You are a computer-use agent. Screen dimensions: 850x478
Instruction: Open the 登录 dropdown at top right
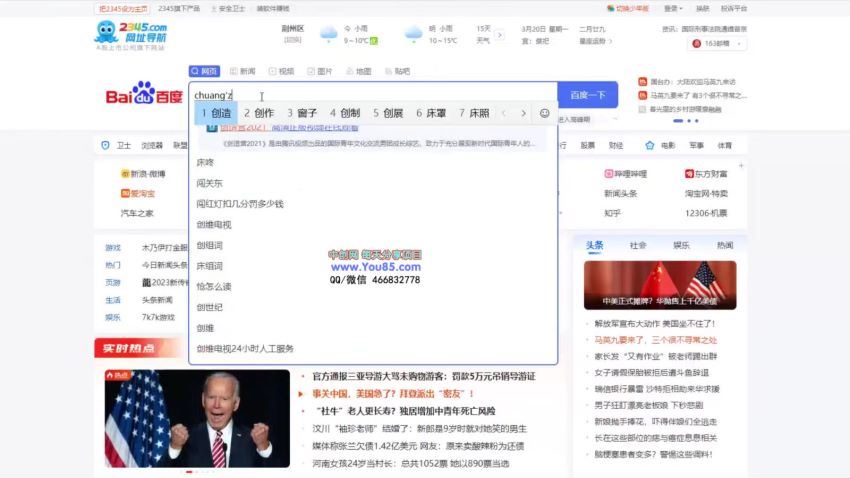673,9
